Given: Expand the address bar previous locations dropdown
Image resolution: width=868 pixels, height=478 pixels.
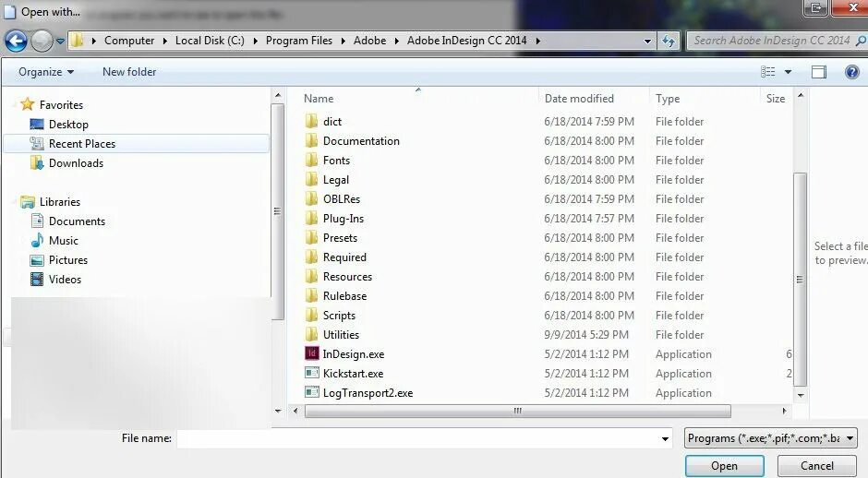Looking at the screenshot, I should click(647, 41).
